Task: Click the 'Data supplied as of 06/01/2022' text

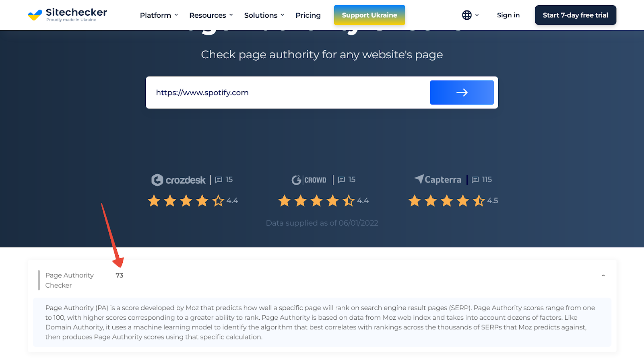Action: [322, 223]
